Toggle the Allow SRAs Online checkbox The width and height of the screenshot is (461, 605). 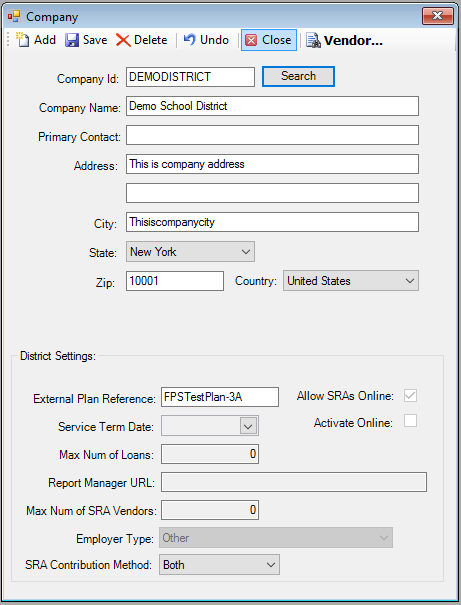pos(410,395)
